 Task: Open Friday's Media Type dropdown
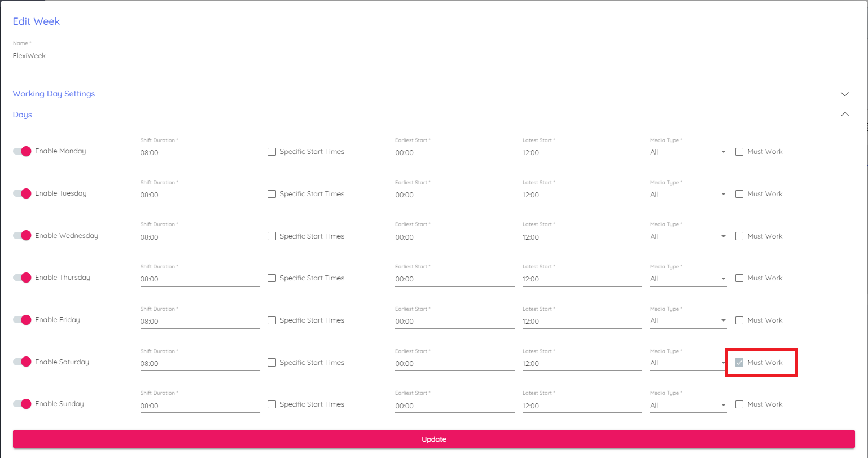pos(688,321)
